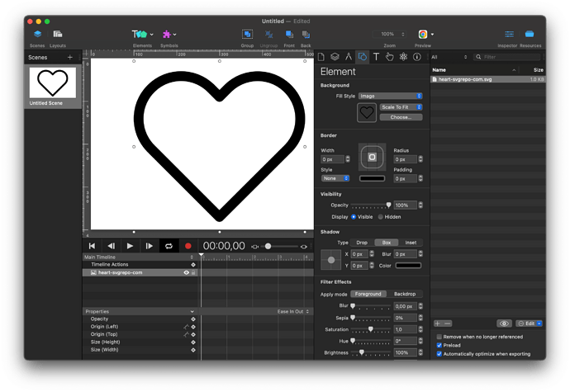The width and height of the screenshot is (570, 392).
Task: Select heart-svgrepo-com.svg in resources list
Action: pos(488,79)
